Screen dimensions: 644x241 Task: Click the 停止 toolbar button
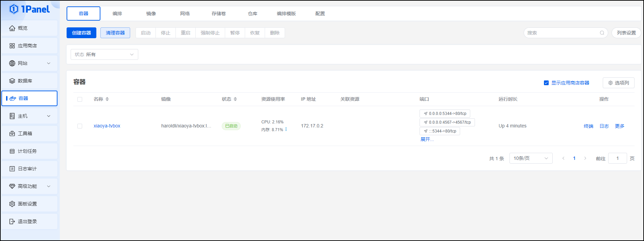click(166, 33)
